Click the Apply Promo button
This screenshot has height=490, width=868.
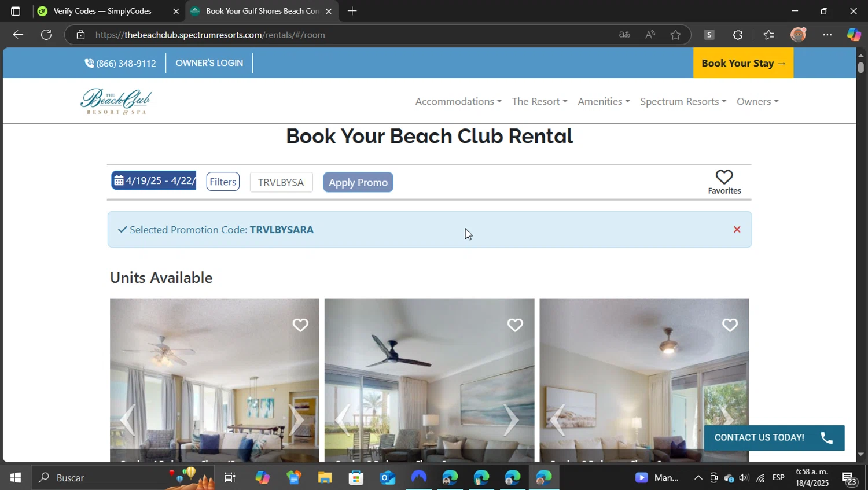pyautogui.click(x=358, y=182)
